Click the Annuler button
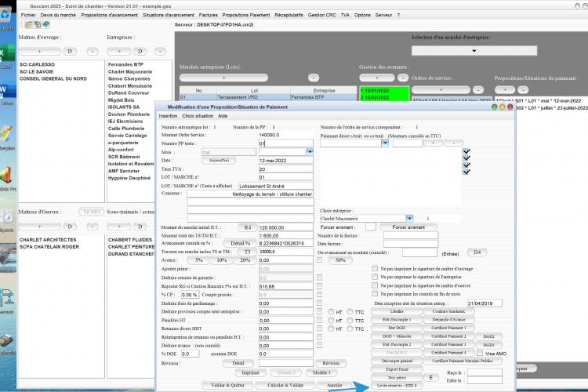The height and width of the screenshot is (392, 588). coord(335,385)
